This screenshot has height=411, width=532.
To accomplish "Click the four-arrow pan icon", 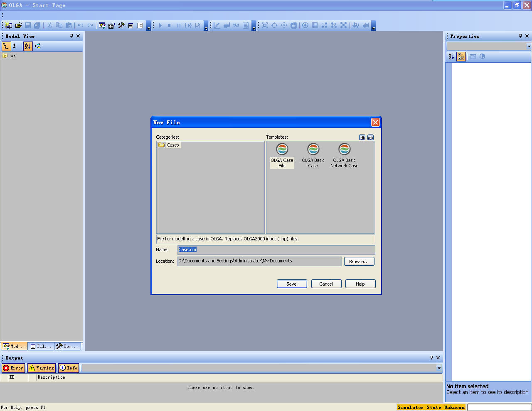I will click(284, 25).
